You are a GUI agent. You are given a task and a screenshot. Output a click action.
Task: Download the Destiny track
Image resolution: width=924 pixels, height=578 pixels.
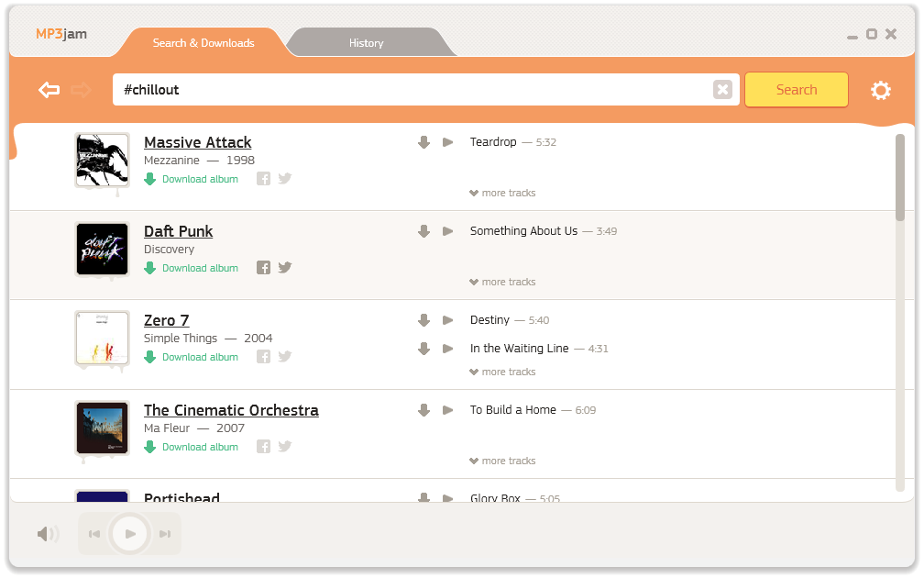tap(423, 320)
